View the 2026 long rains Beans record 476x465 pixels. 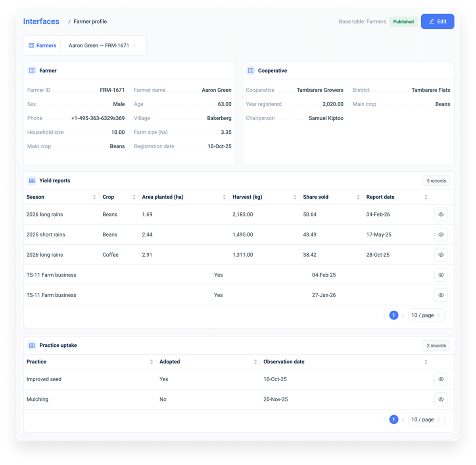(x=441, y=215)
